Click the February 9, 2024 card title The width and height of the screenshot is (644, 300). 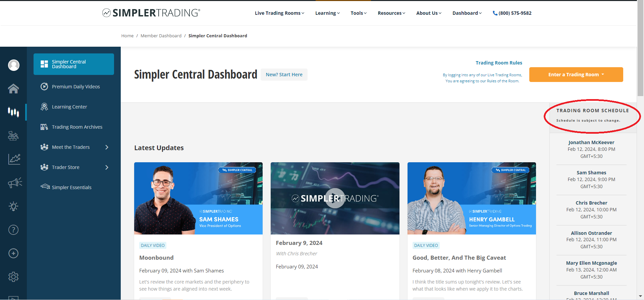point(299,243)
